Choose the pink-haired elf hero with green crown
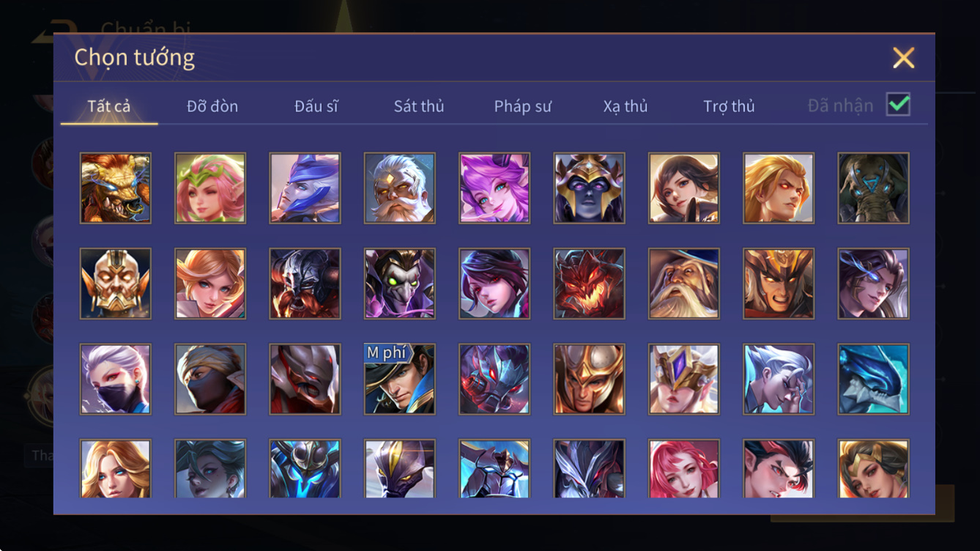 210,188
